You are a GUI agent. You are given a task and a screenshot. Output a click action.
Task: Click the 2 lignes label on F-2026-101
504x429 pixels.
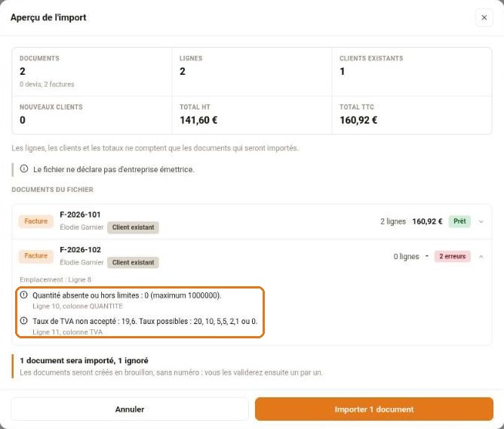click(393, 221)
